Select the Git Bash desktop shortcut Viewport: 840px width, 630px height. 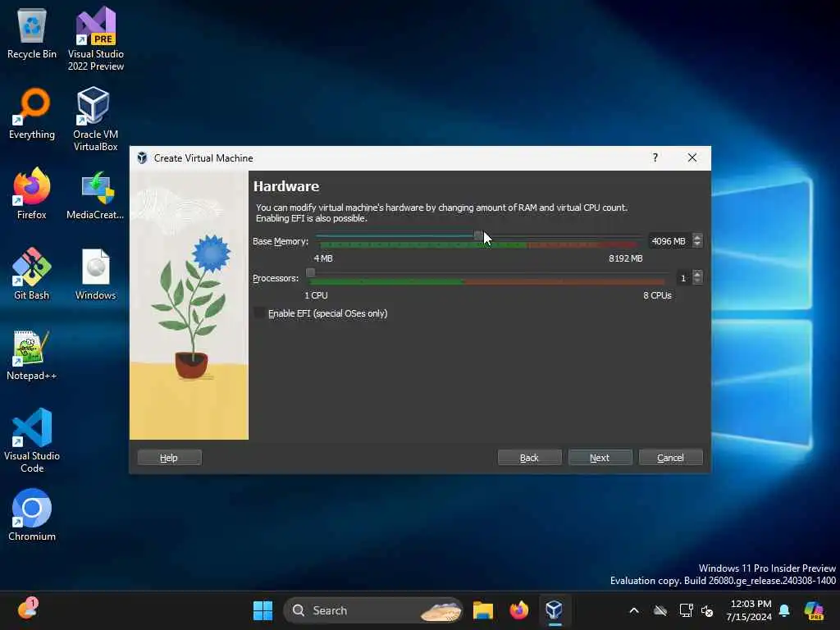tap(32, 274)
